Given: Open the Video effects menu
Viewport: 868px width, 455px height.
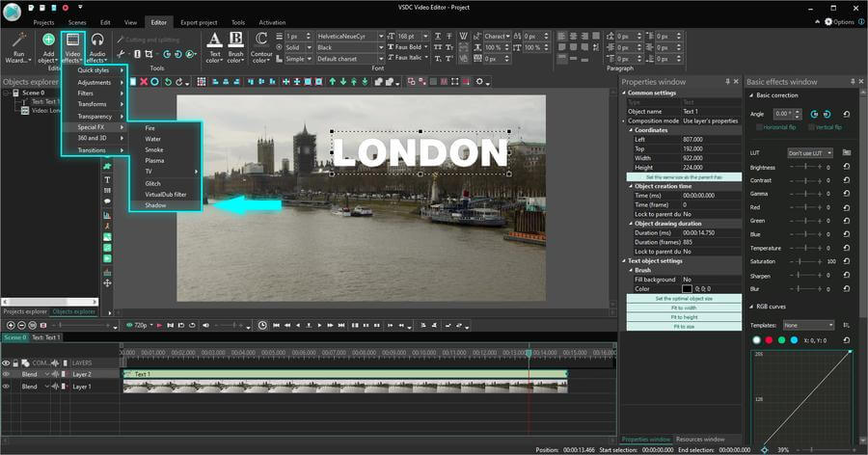Looking at the screenshot, I should [72, 47].
